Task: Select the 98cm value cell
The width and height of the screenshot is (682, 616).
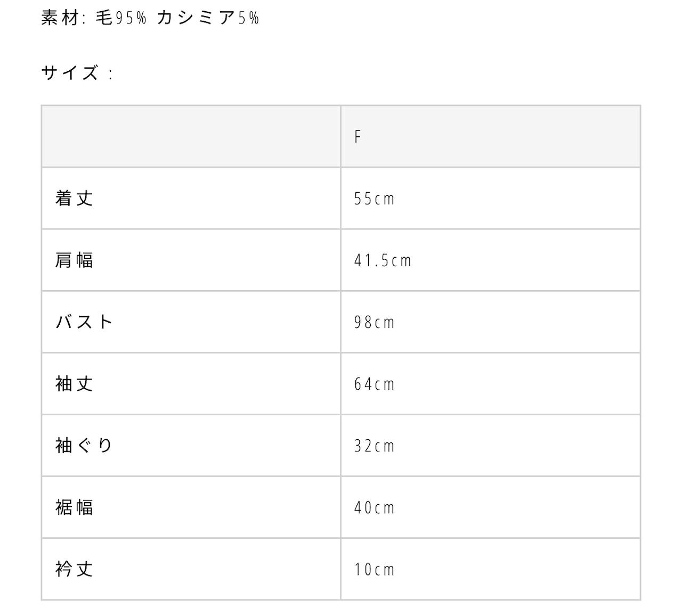Action: click(374, 323)
